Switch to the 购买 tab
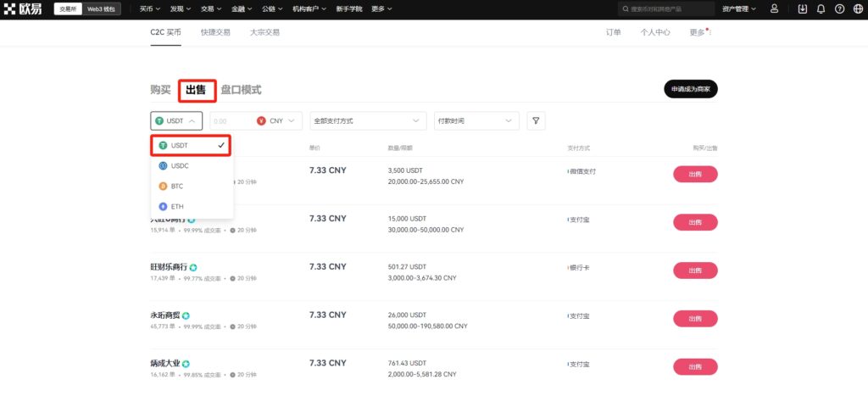This screenshot has width=868, height=396. [160, 90]
